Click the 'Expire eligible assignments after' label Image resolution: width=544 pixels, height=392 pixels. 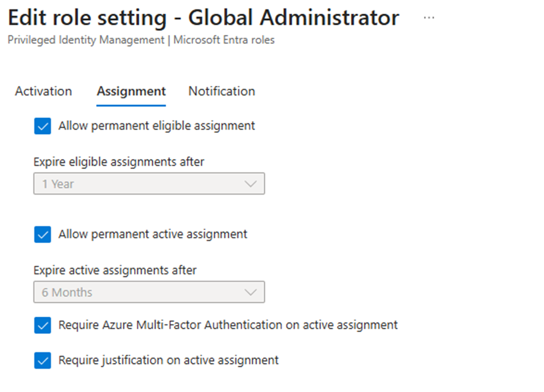coord(119,161)
